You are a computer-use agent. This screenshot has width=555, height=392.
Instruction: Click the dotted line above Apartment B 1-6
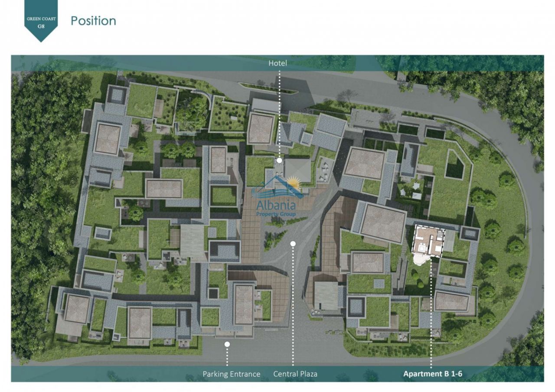click(431, 317)
